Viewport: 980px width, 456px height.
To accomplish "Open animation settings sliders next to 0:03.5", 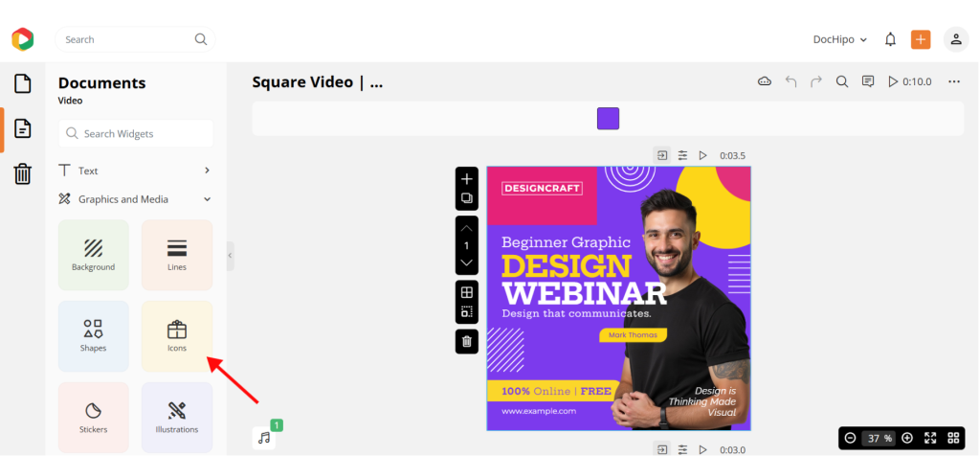I will click(682, 155).
